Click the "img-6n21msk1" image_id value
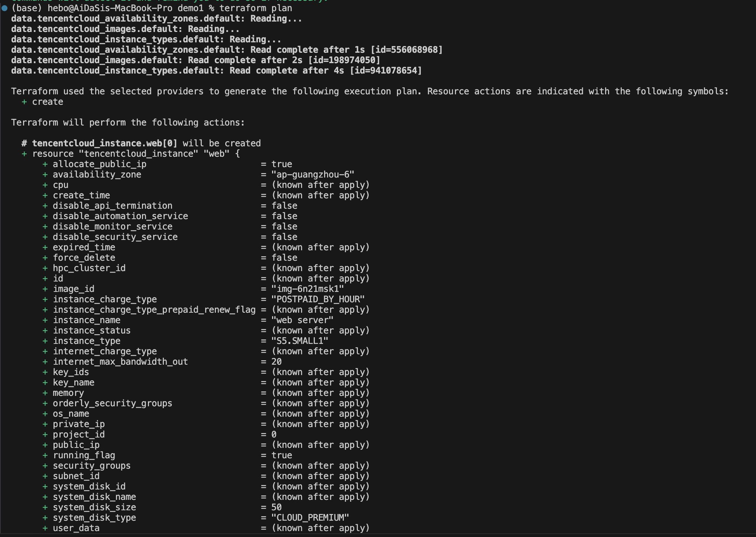 click(308, 289)
